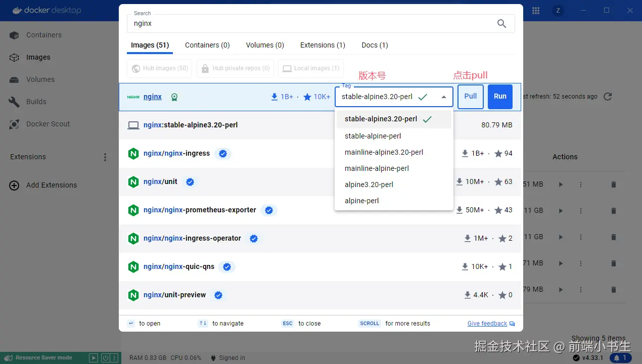Viewport: 642px width, 364px height.
Task: Open the status bar three-dot engine menu
Action: (115, 358)
